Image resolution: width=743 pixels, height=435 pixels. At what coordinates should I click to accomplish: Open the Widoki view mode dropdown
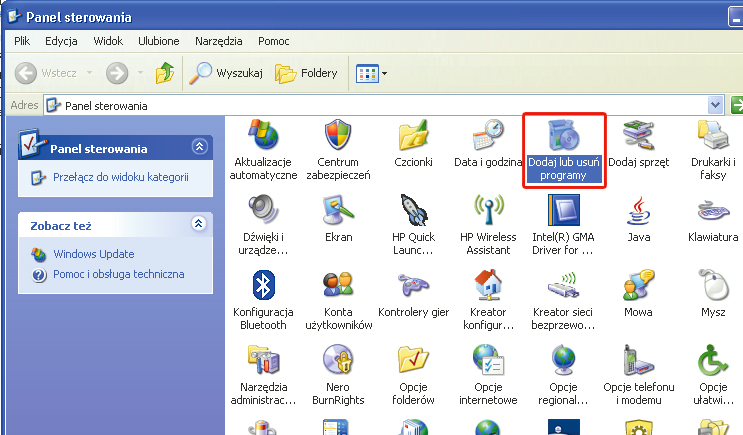tap(372, 73)
